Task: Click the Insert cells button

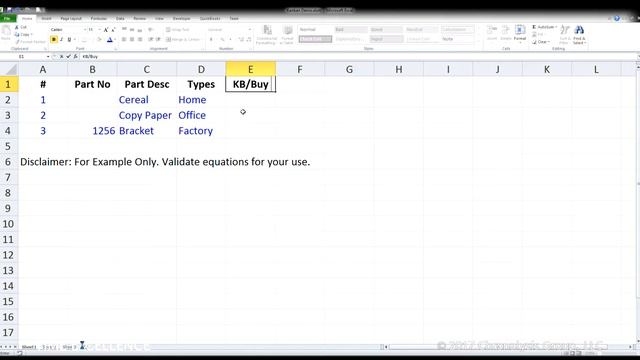Action: (493, 33)
